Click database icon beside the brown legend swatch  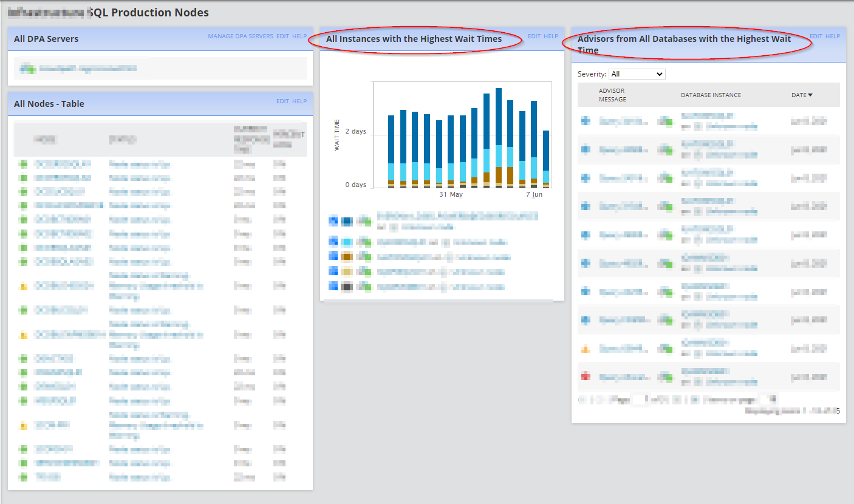(364, 256)
